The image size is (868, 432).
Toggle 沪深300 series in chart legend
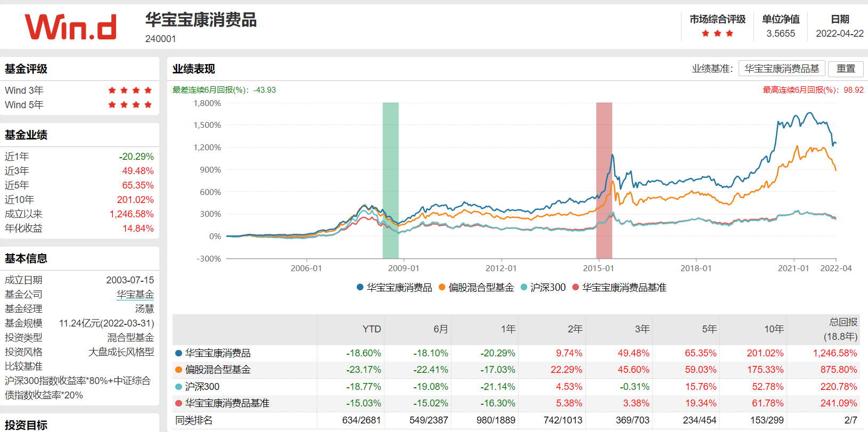point(543,288)
